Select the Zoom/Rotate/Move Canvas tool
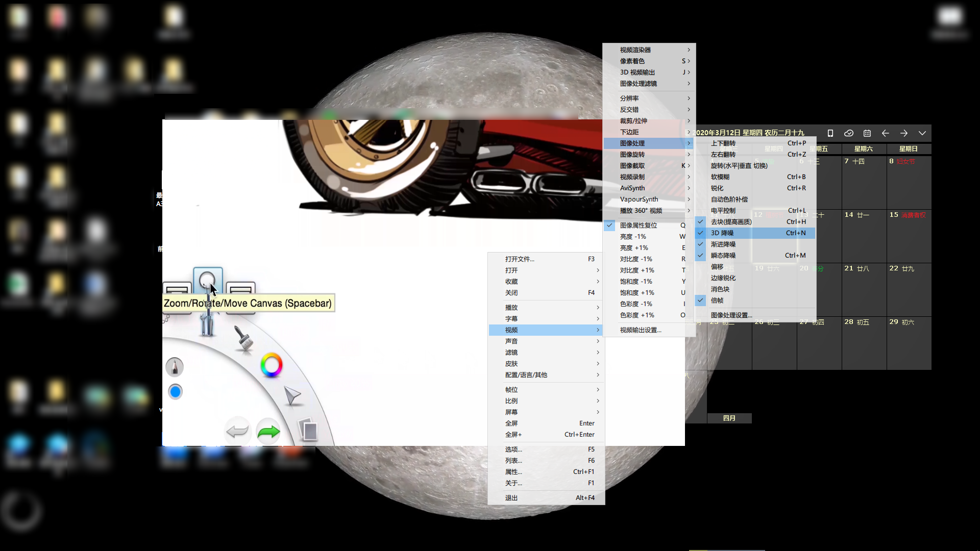 (x=208, y=280)
